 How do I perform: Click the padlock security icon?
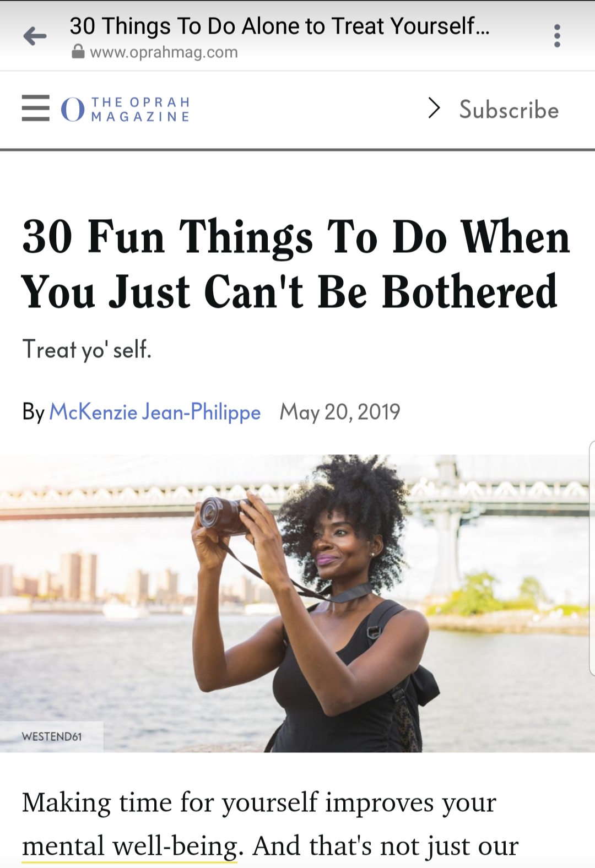(78, 52)
